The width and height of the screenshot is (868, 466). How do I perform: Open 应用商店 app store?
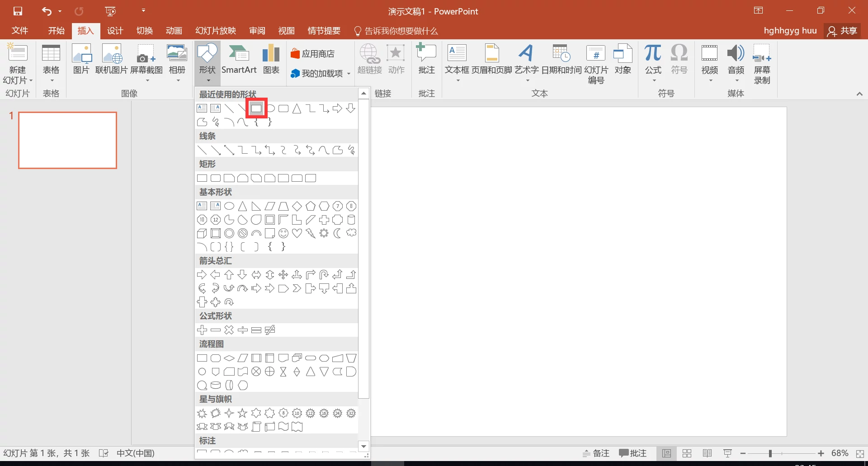click(313, 54)
